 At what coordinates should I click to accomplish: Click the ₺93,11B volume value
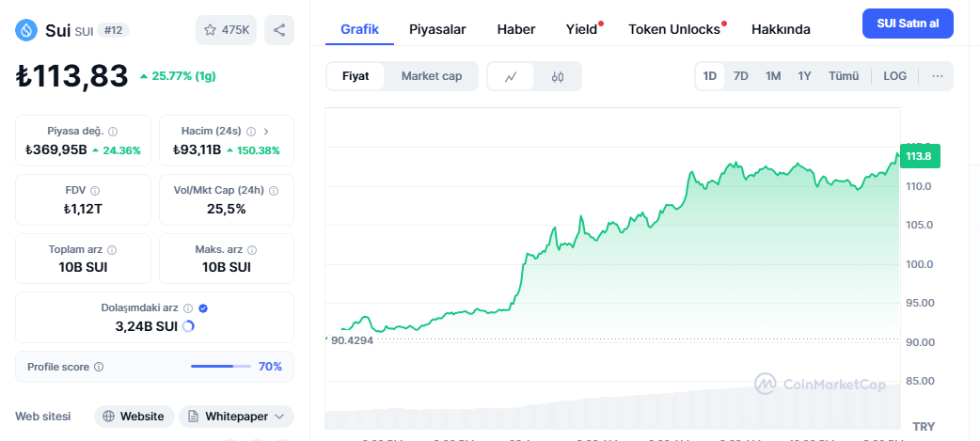coord(197,150)
